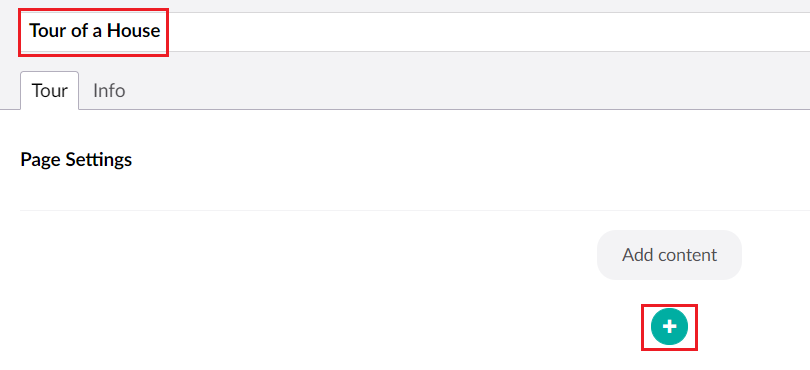The height and width of the screenshot is (370, 810).
Task: Click the Page Settings heading
Action: pos(76,160)
